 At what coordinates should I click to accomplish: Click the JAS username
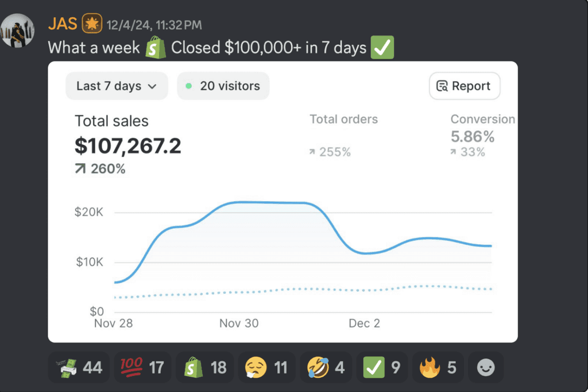pos(63,24)
